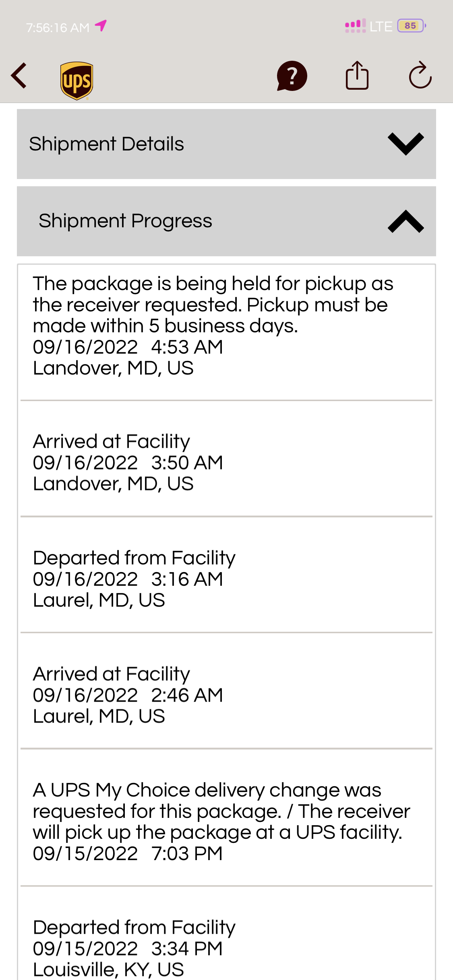Tap the location arrow in status bar
453x980 pixels.
101,26
